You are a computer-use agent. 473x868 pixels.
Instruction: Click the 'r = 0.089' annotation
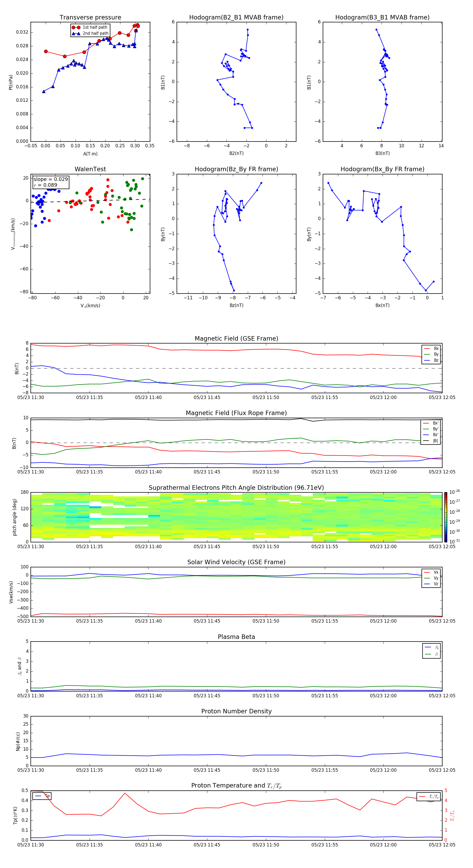tap(45, 185)
